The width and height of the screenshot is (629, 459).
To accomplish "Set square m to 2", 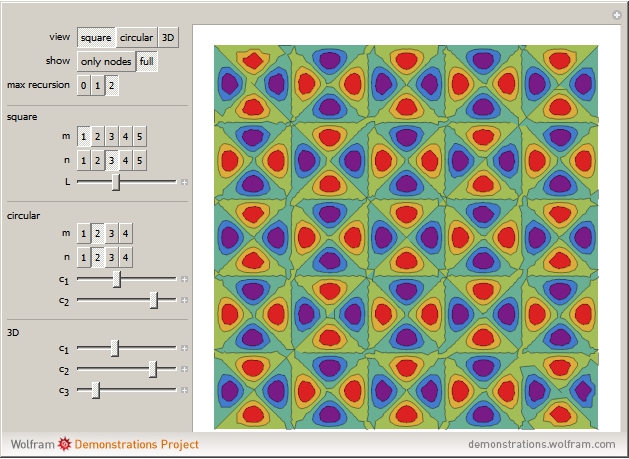I will click(97, 137).
